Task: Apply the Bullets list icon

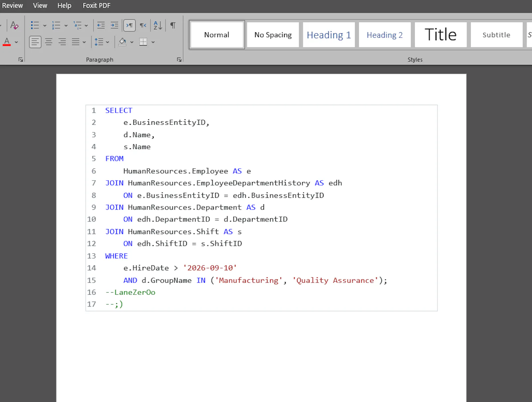Action: click(x=35, y=25)
